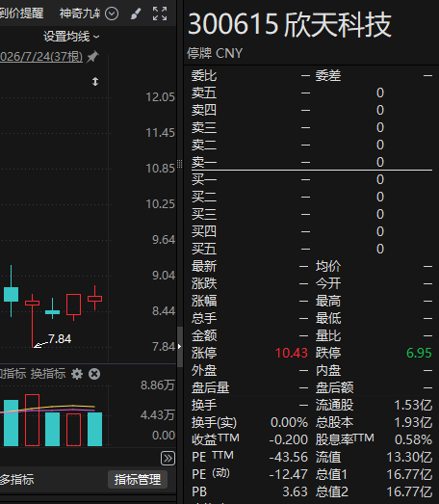Expand panel with double chevron icon

168,459
